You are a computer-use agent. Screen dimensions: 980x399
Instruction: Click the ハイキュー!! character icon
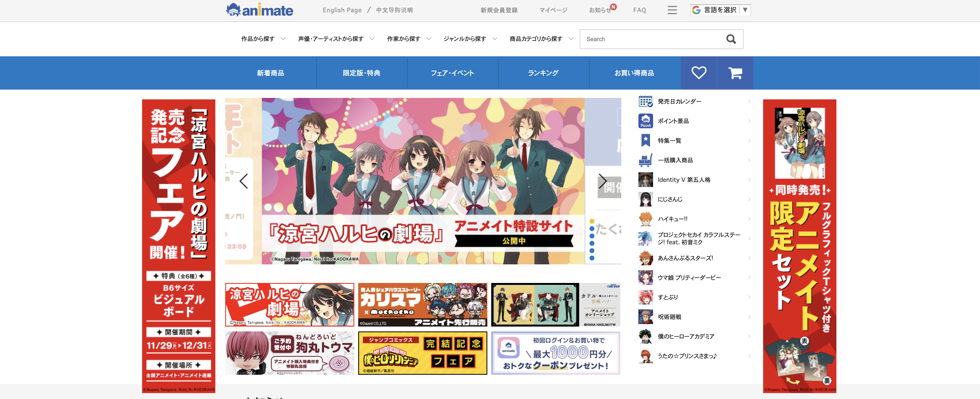click(x=646, y=219)
